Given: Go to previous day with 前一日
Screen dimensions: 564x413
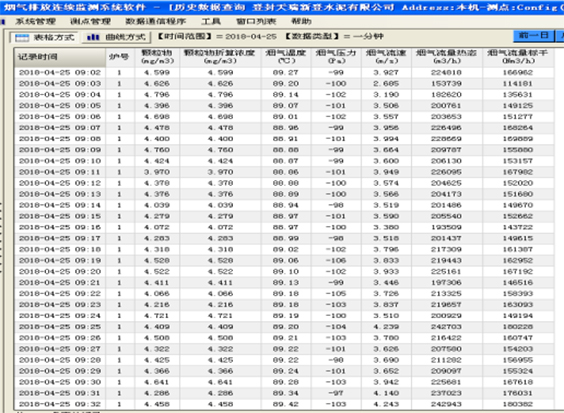Looking at the screenshot, I should (x=533, y=36).
